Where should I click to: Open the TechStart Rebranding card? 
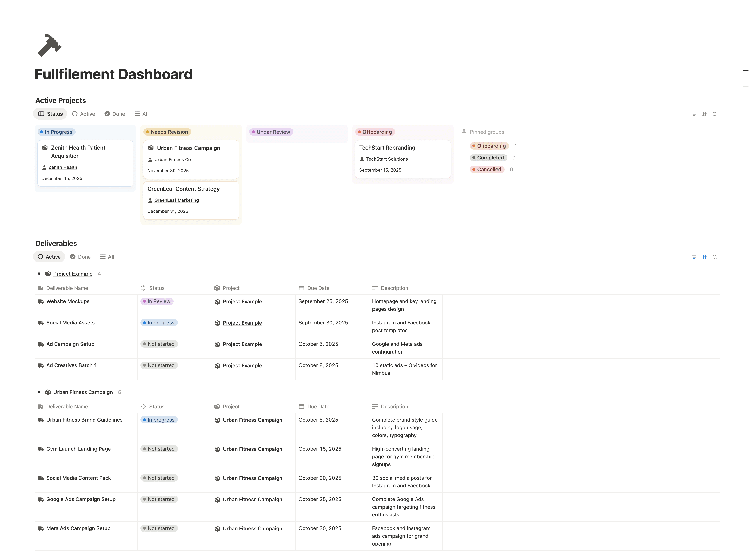point(387,148)
